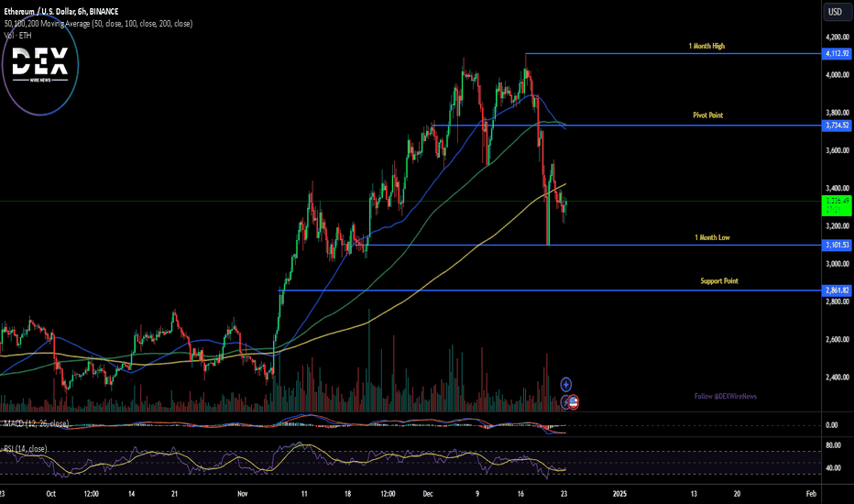Select the '1 Month High' text annotation
The height and width of the screenshot is (504, 854).
706,47
